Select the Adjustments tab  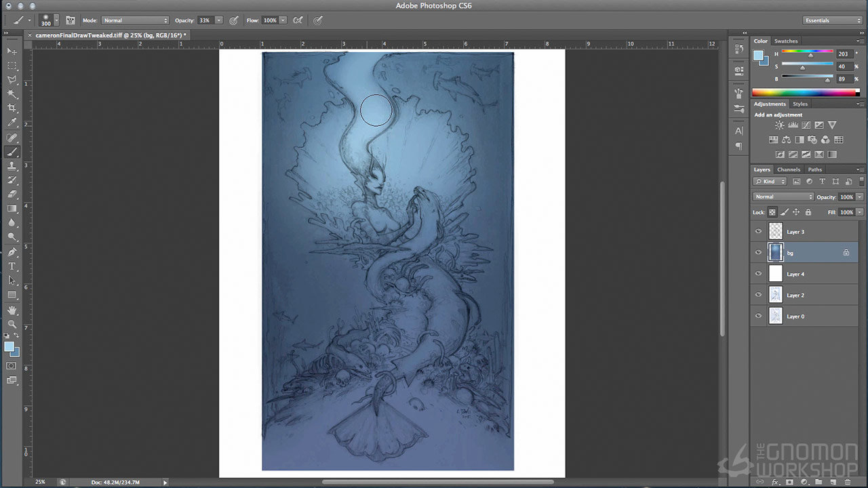coord(770,104)
